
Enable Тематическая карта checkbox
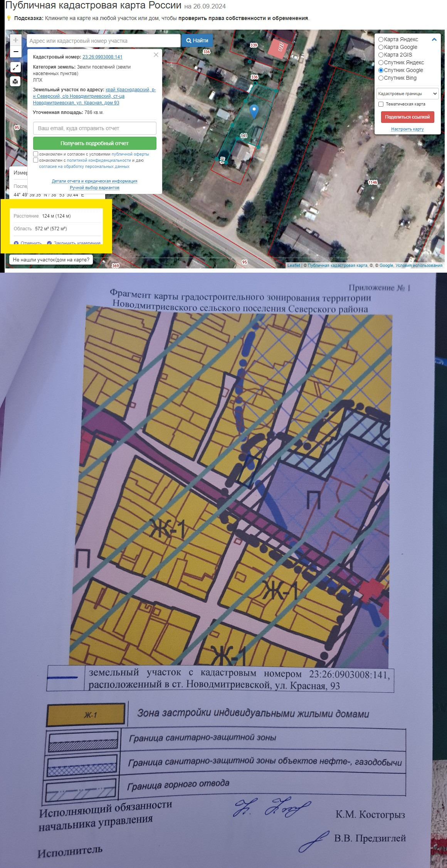coord(381,104)
